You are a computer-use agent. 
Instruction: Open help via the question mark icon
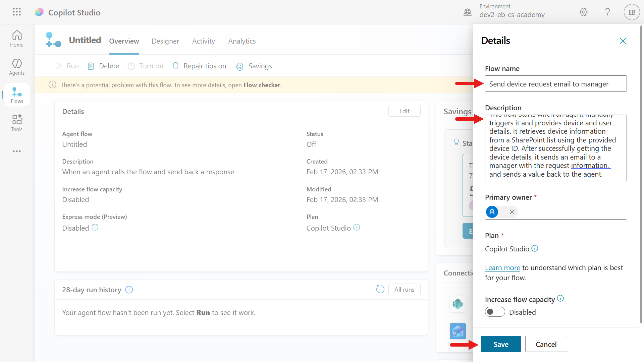(607, 12)
